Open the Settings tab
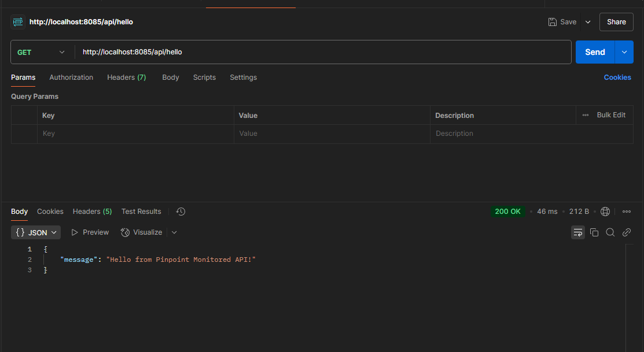 pyautogui.click(x=243, y=77)
